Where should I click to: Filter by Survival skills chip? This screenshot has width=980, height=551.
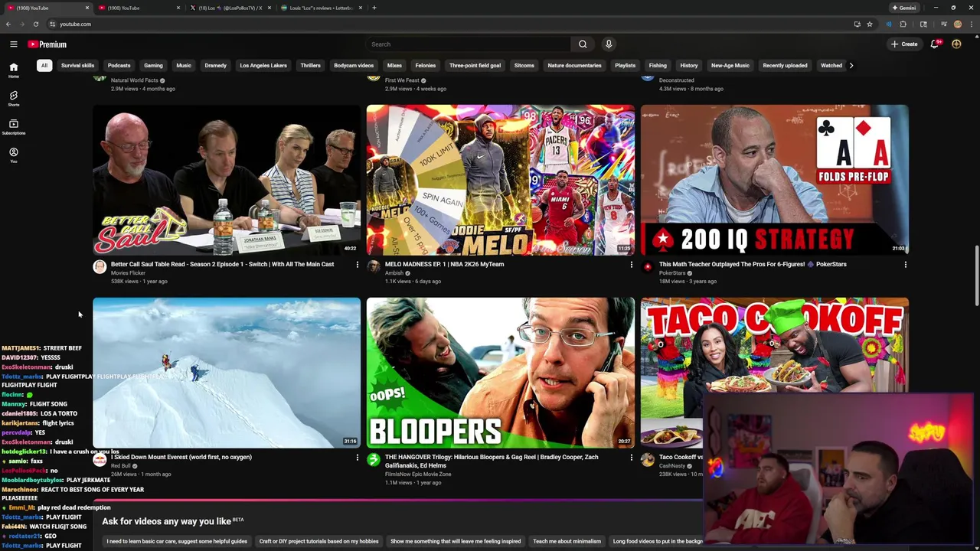[77, 66]
